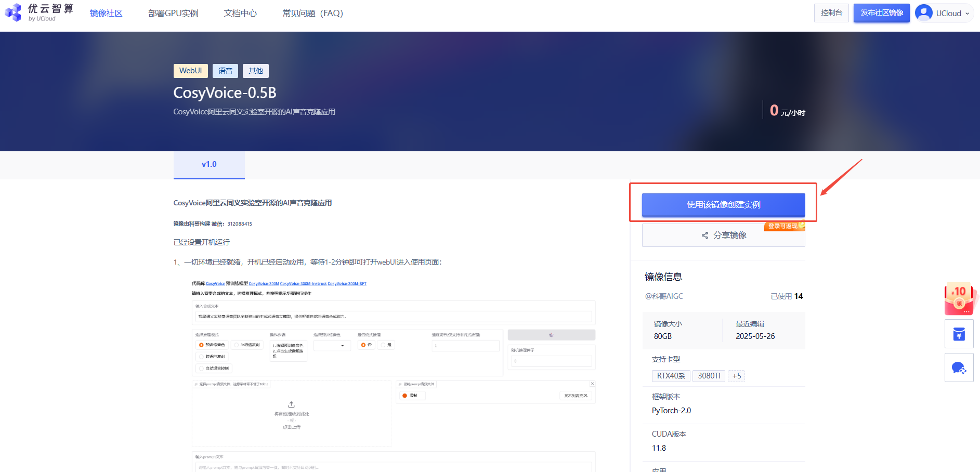Click the voucher icon in the floating sidebar

(959, 334)
